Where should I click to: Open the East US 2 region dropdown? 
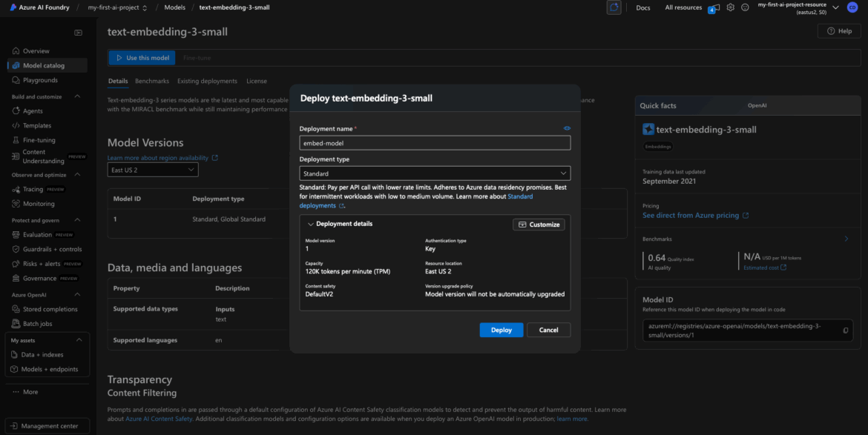point(153,170)
